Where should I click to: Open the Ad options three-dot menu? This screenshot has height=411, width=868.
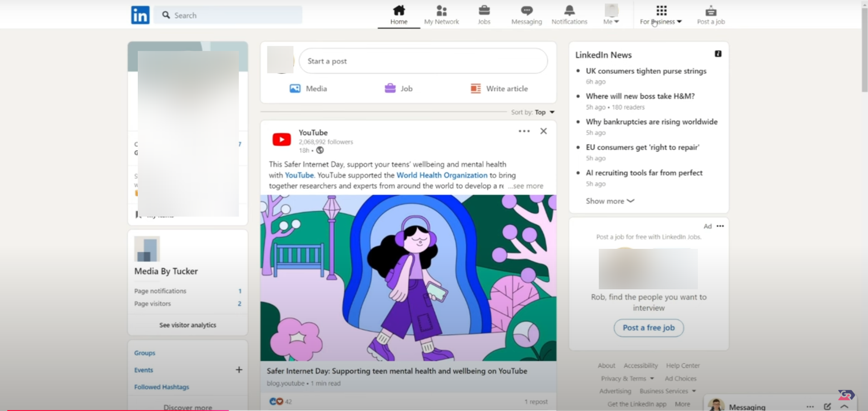tap(720, 226)
